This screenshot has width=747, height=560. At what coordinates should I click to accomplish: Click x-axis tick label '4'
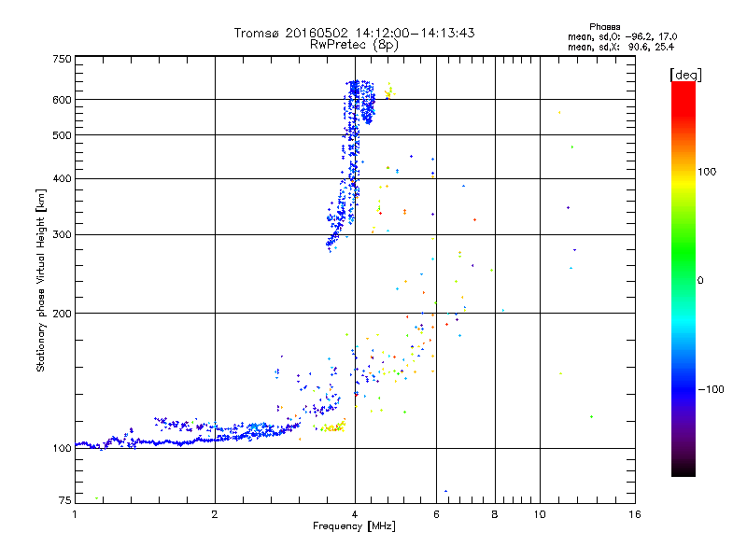coord(355,514)
